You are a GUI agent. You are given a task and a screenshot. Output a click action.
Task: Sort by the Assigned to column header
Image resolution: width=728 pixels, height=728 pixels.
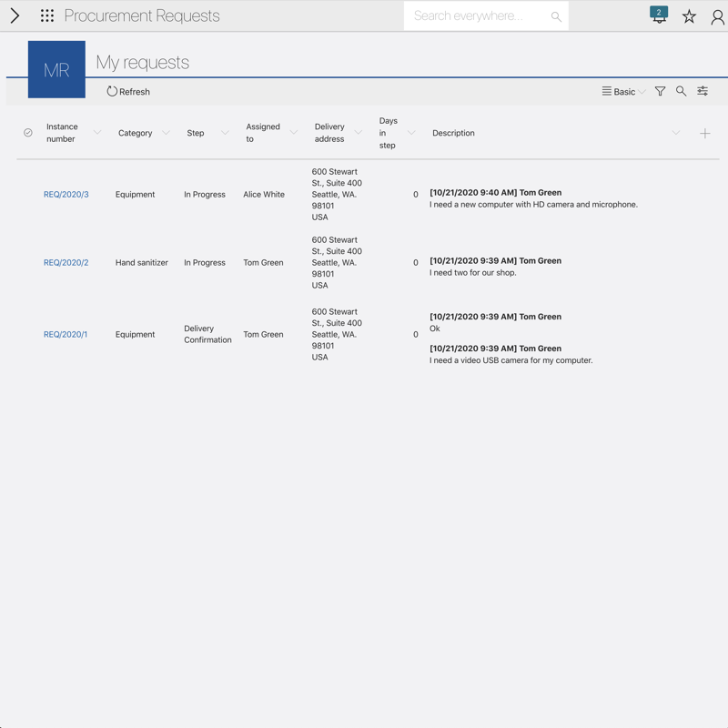tap(263, 133)
